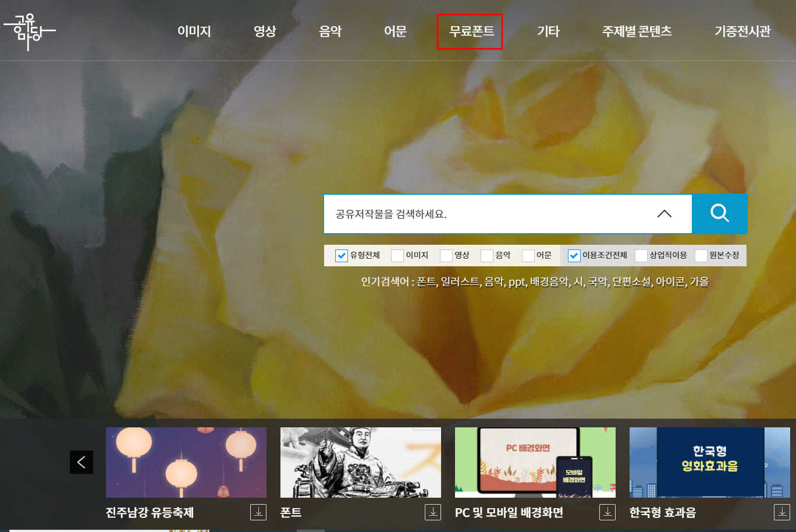Screen dimensions: 796x532
Task: Open the 영상 menu
Action: [265, 31]
